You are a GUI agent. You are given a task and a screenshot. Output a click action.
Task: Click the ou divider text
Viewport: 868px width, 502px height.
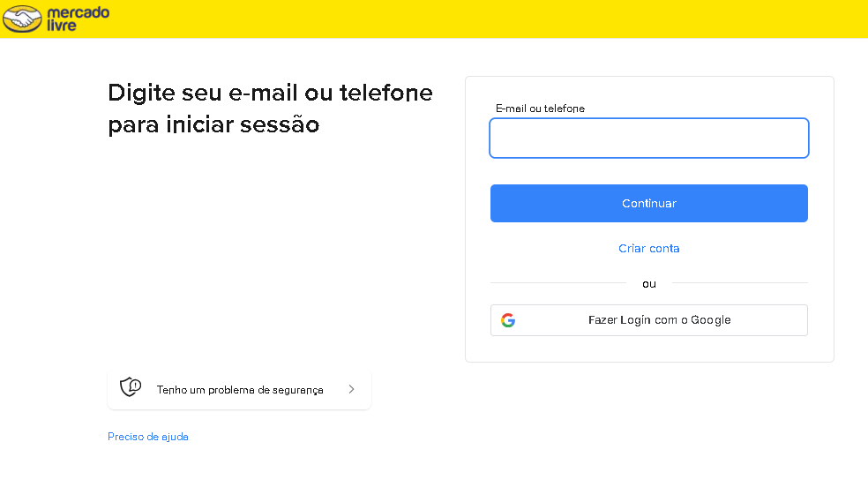(649, 284)
